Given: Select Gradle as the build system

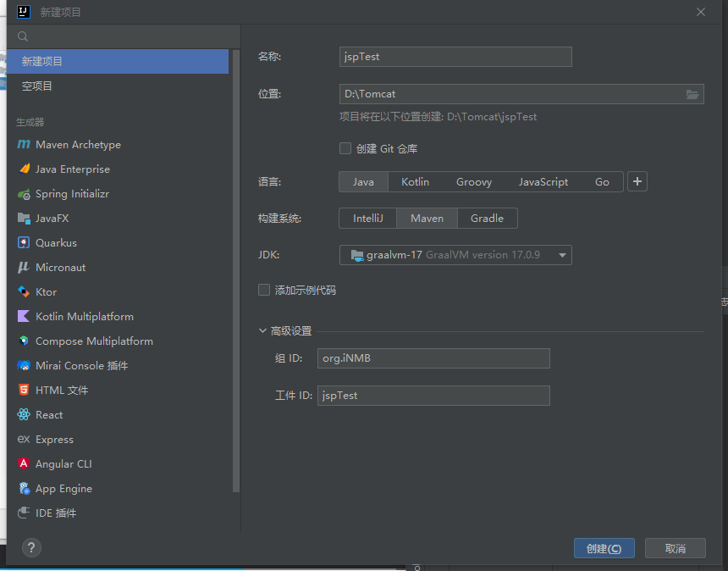Looking at the screenshot, I should (487, 219).
